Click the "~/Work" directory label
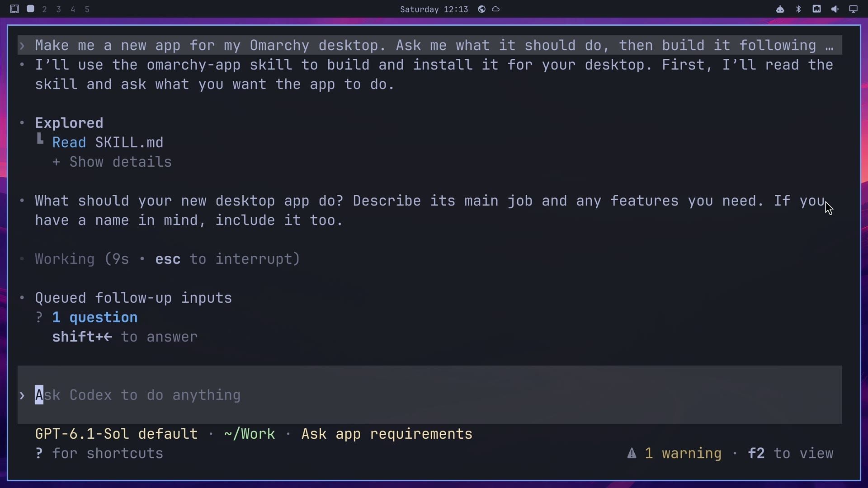 pos(249,434)
